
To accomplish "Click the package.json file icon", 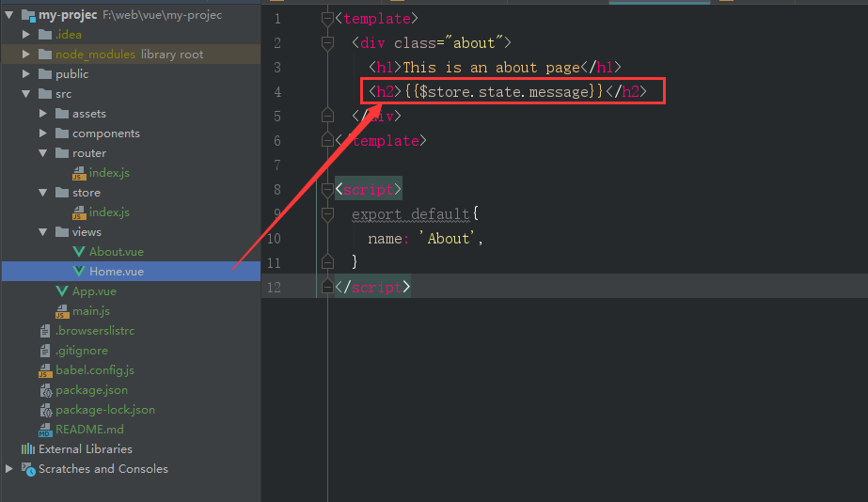I will coord(46,391).
